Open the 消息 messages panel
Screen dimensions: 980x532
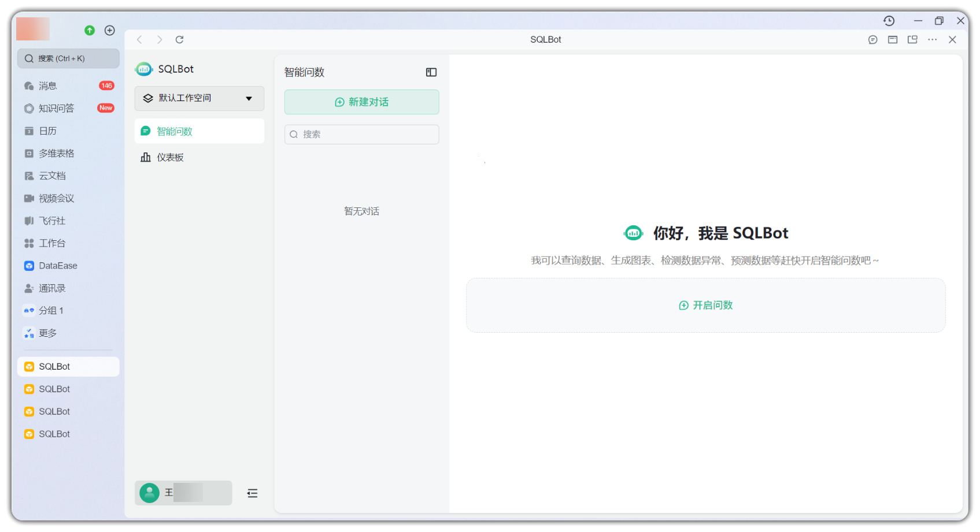pyautogui.click(x=48, y=85)
